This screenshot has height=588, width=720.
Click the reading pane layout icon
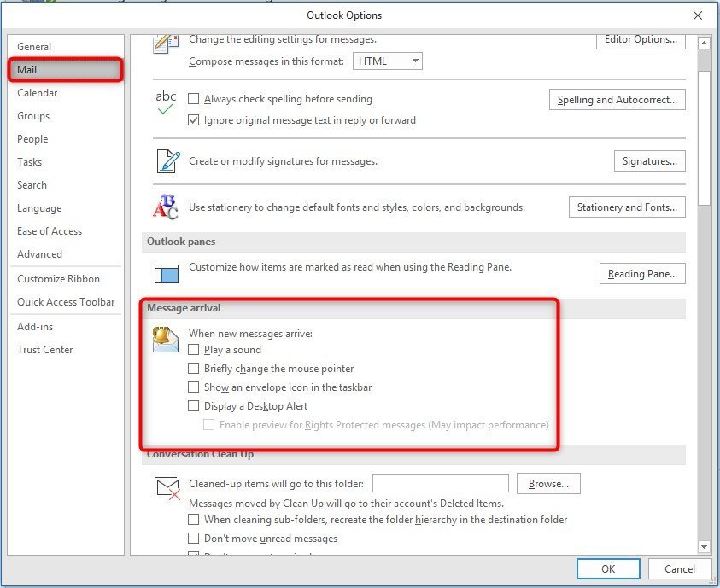tap(166, 273)
